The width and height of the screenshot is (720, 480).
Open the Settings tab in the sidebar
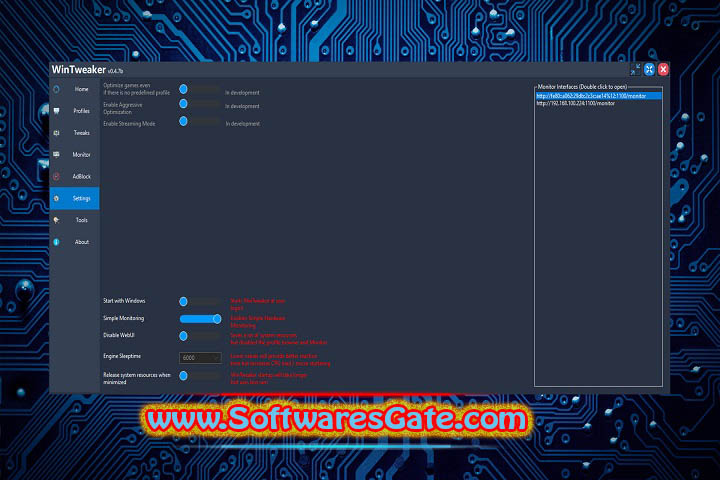coord(74,198)
